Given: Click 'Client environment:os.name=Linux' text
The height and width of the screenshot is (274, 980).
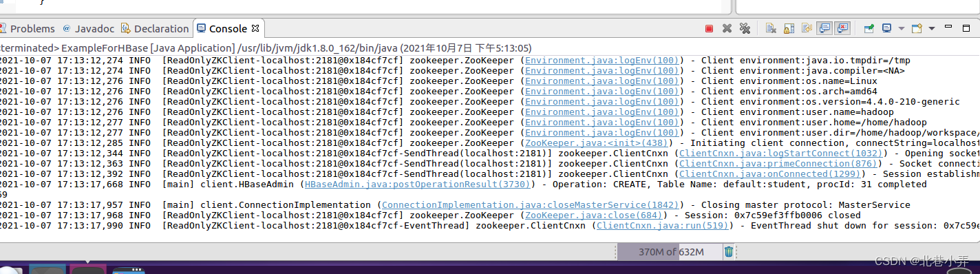Looking at the screenshot, I should click(x=789, y=81).
